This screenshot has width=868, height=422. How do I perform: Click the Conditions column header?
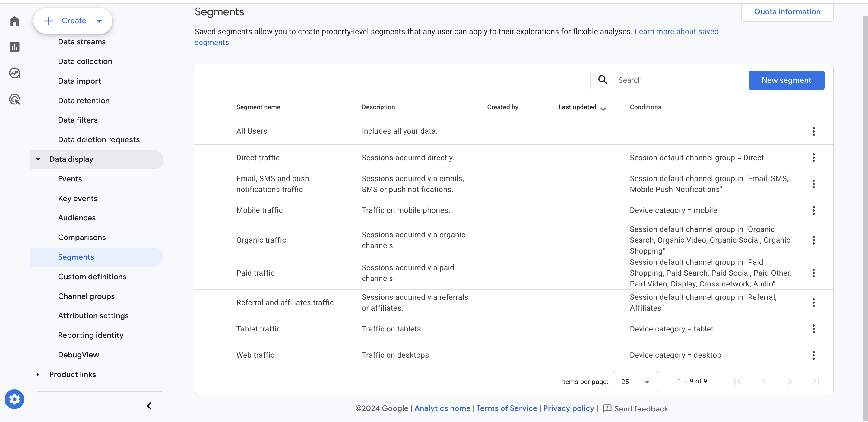[645, 107]
